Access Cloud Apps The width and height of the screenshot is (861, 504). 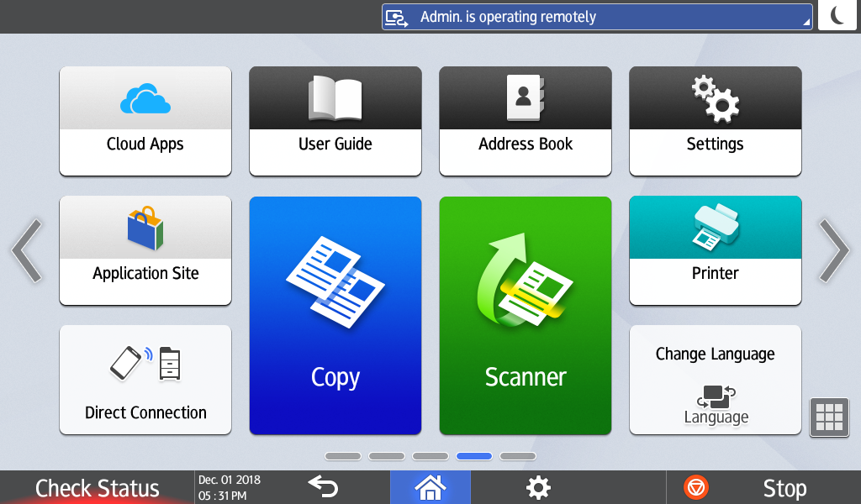(x=145, y=121)
